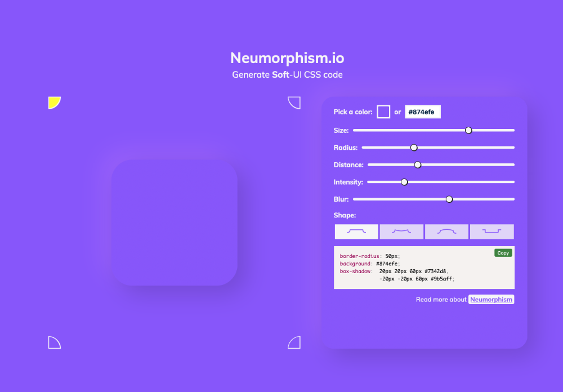Select the bottom-right light source corner
Viewport: 563px width, 392px height.
(x=294, y=342)
